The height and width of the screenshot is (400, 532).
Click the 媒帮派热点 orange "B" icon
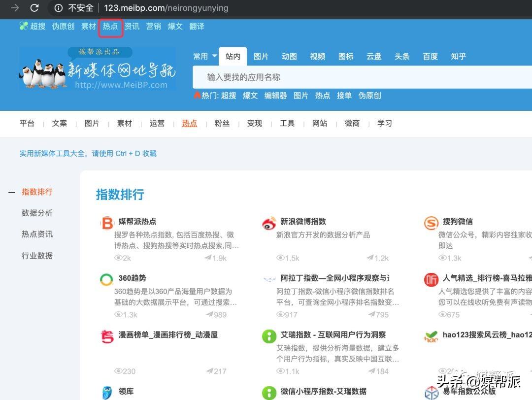coord(107,223)
